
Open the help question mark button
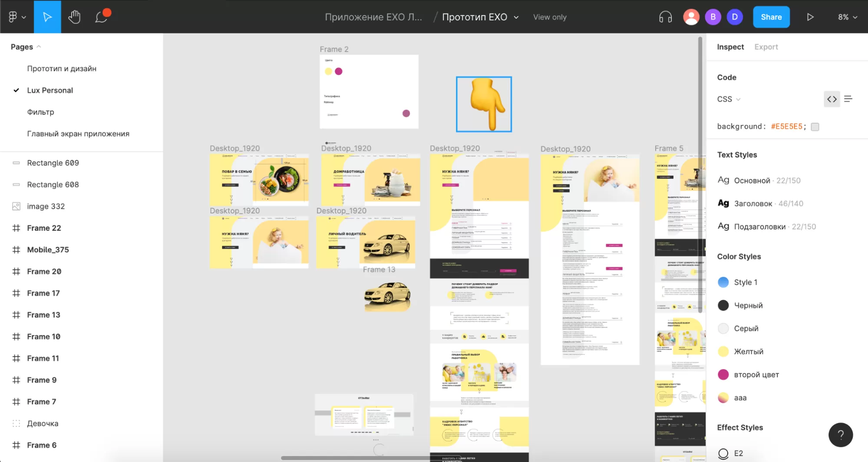[840, 435]
